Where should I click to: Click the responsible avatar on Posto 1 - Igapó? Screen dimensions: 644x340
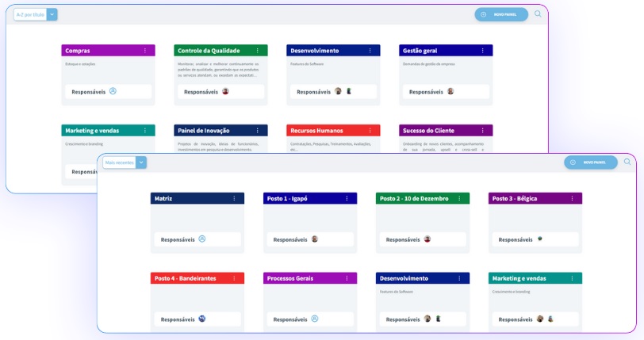click(315, 239)
